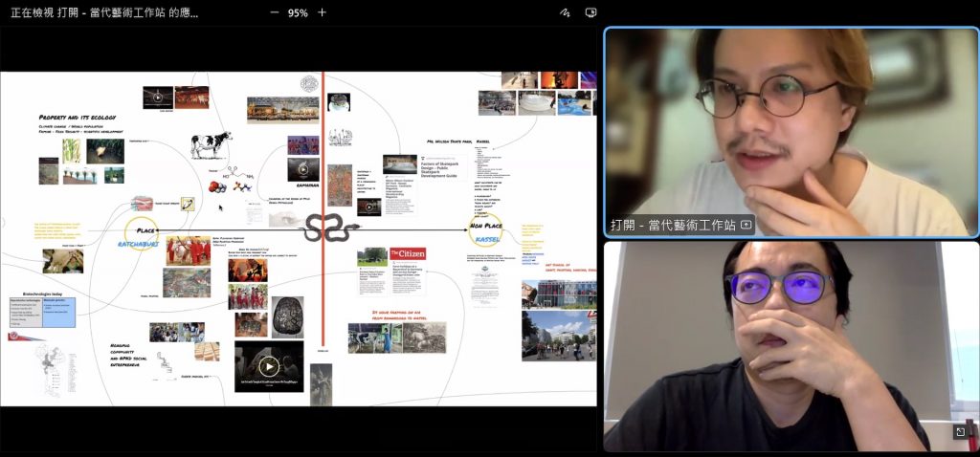Click the expand icon on bottom video tile
Viewport: 980px width, 457px height.
(960, 432)
